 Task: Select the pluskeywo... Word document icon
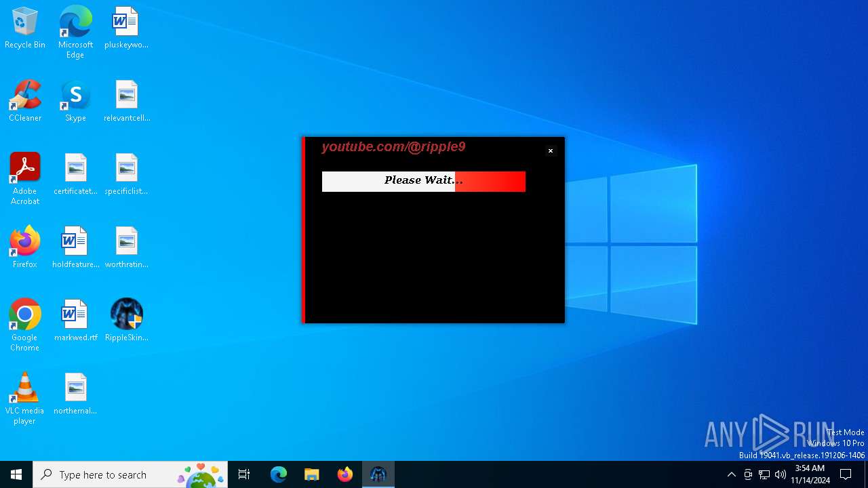click(x=126, y=28)
